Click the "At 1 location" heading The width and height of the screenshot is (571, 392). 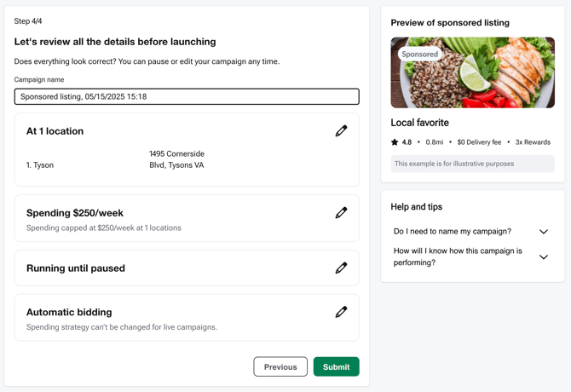pos(55,131)
